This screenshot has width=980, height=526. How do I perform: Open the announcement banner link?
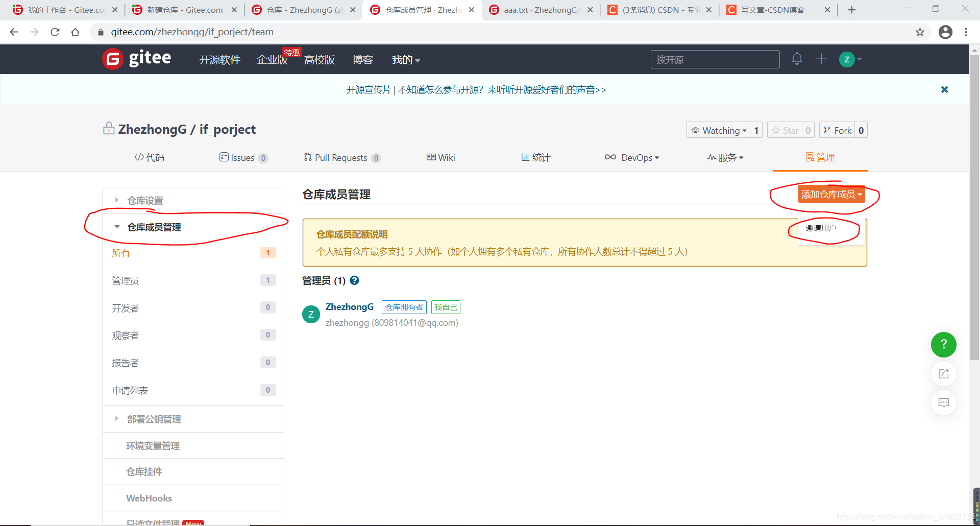[x=476, y=90]
